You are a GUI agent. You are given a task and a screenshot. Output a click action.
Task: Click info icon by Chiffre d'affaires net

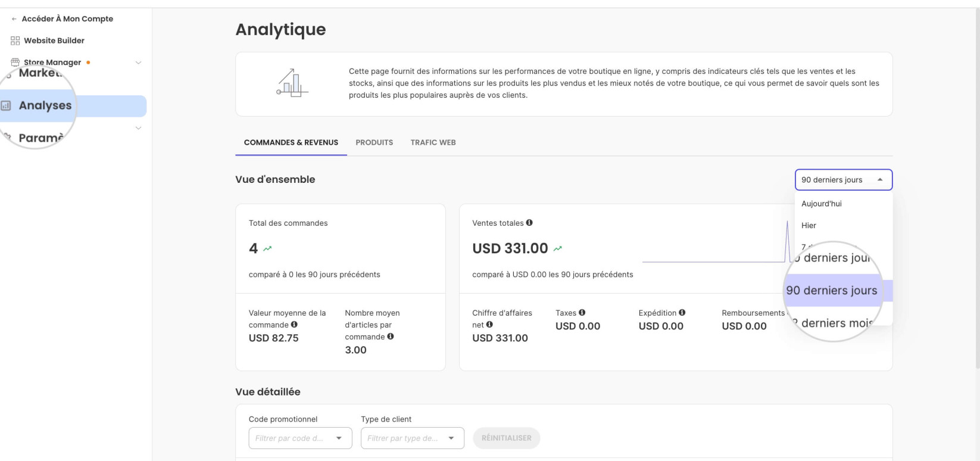coord(489,325)
